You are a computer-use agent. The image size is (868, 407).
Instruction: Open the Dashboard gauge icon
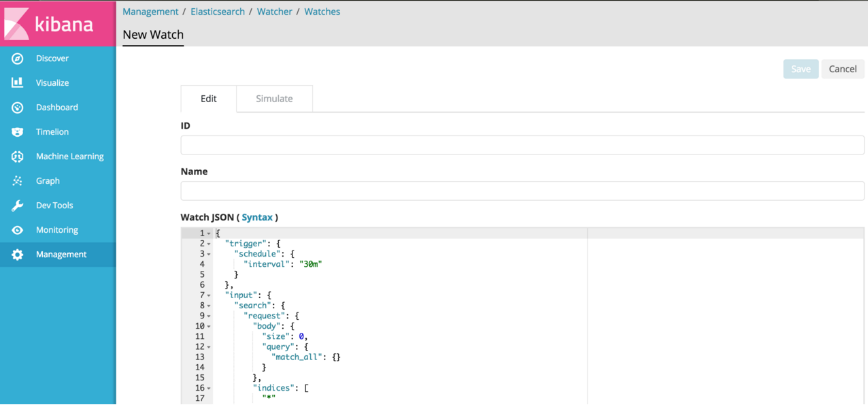pyautogui.click(x=18, y=108)
